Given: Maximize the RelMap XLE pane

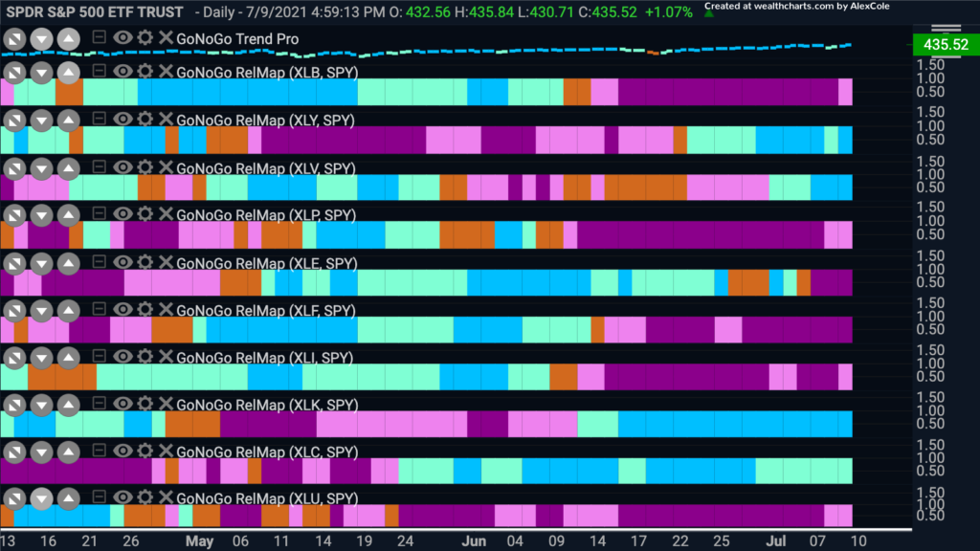Looking at the screenshot, I should (14, 264).
